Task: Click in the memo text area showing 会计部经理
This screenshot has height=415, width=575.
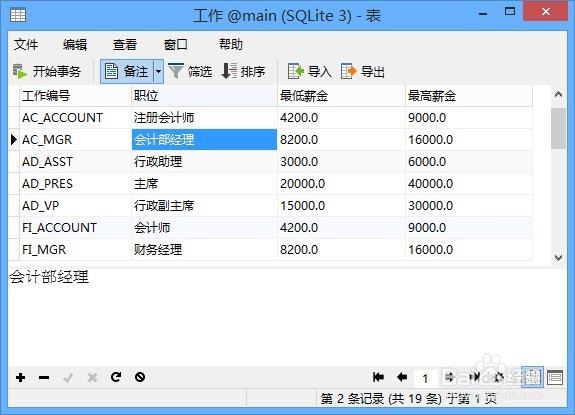Action: click(x=287, y=317)
